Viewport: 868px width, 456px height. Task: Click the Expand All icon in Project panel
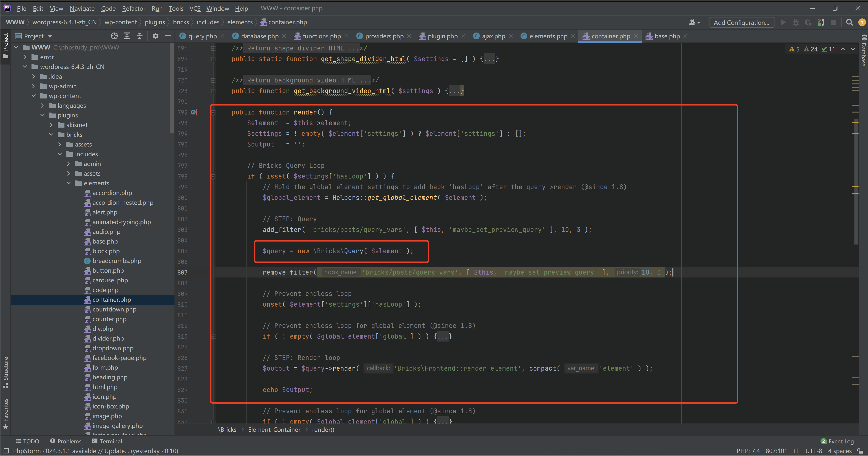pyautogui.click(x=127, y=36)
